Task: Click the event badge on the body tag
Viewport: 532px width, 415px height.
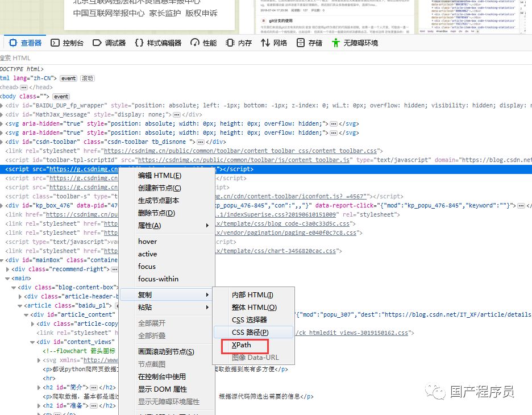Action: click(x=61, y=97)
